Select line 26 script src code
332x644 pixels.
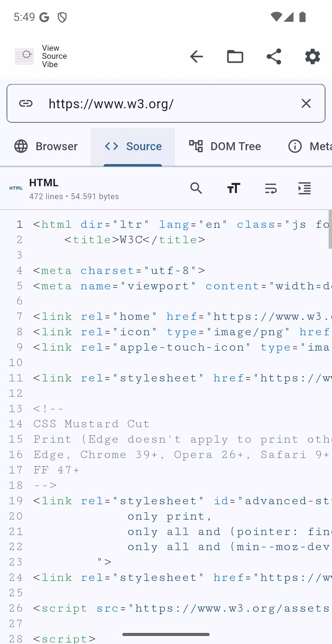tap(182, 608)
